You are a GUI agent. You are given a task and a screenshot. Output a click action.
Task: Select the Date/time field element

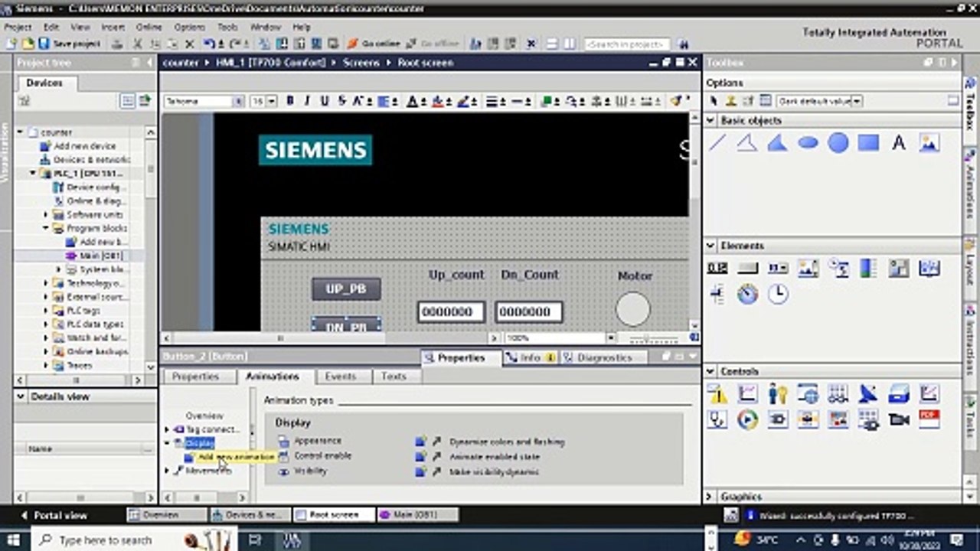[x=838, y=268]
